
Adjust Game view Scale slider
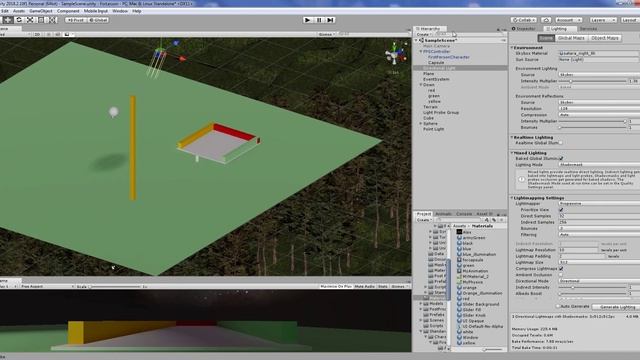click(115, 287)
